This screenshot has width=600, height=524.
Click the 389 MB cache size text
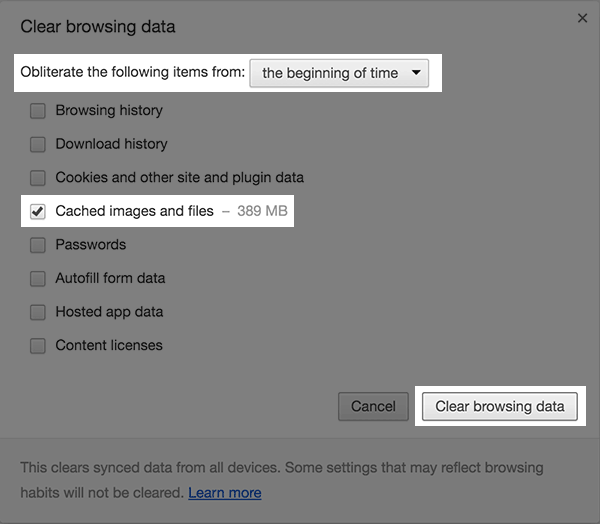click(x=262, y=211)
